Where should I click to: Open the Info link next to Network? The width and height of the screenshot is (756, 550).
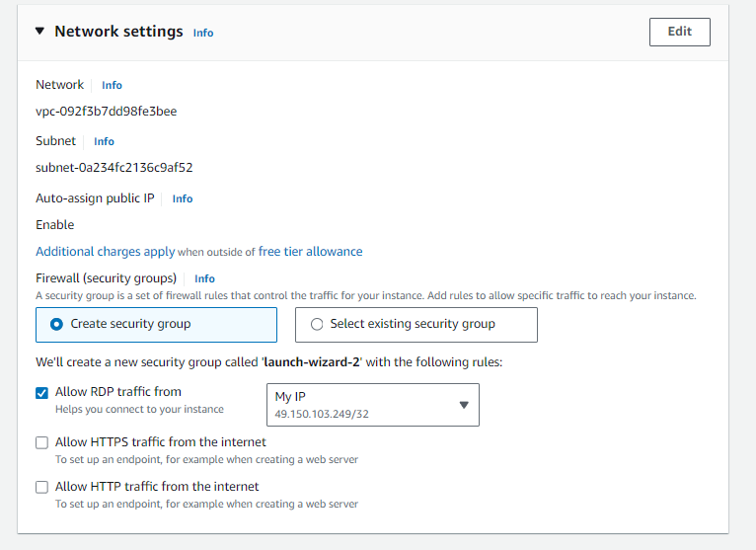tap(112, 85)
